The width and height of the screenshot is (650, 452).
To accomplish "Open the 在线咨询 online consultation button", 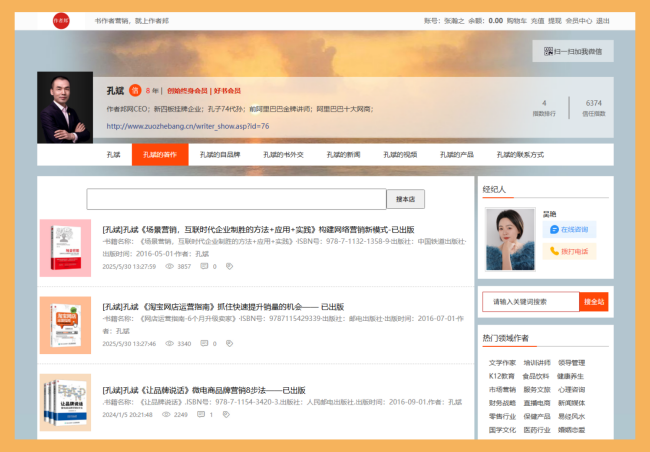I will (569, 229).
